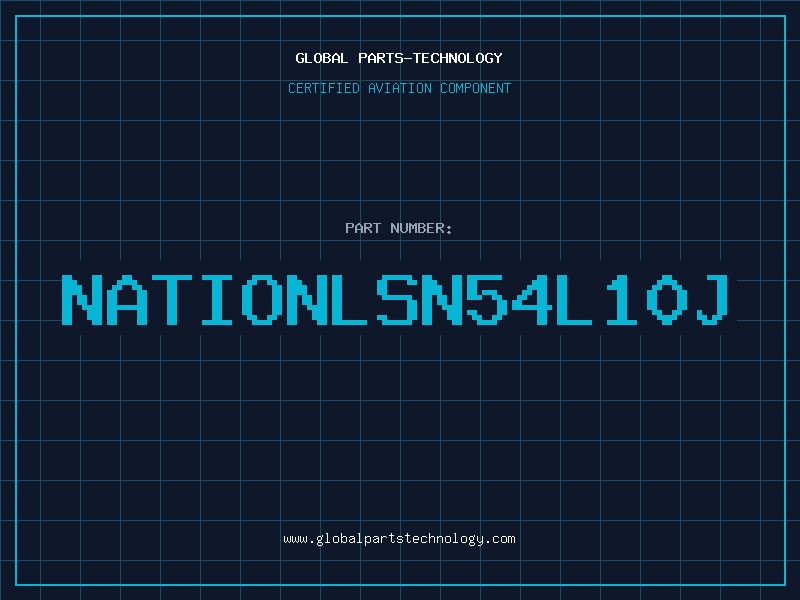Click the letter A in the part number
Viewport: 800px width, 600px height.
pos(127,300)
